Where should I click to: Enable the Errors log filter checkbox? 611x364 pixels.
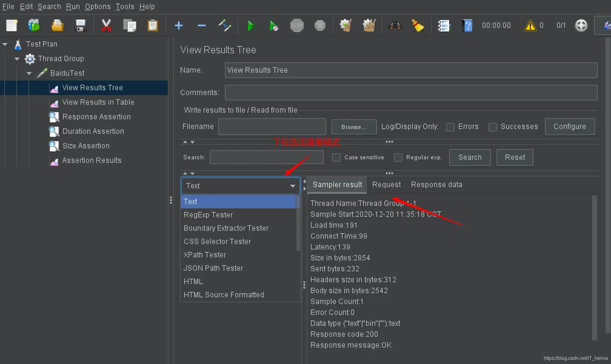[x=450, y=127]
